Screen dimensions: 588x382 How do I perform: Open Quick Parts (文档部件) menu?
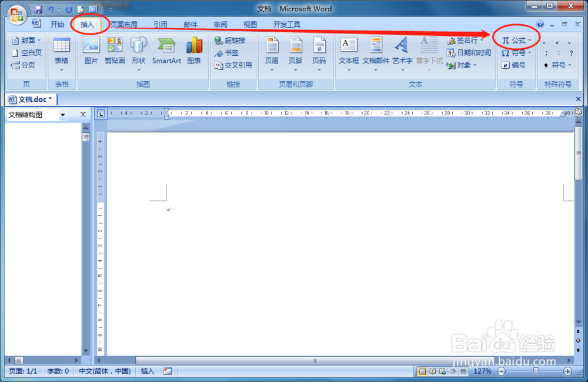[376, 55]
